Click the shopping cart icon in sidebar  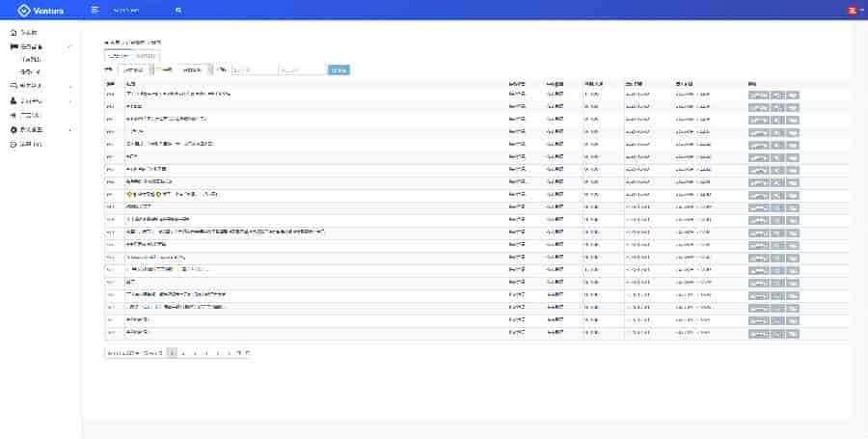[14, 86]
